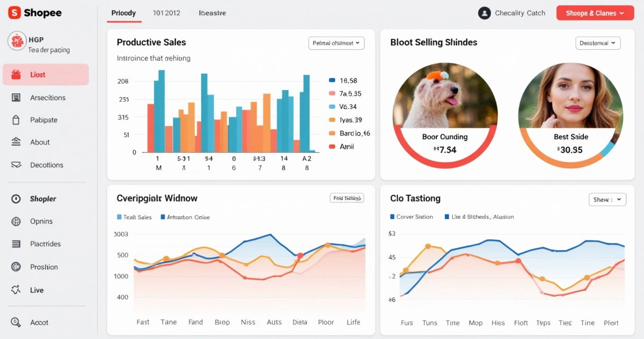Click the Decottions sidebar icon
Screen dimensions: 644x339
16,165
